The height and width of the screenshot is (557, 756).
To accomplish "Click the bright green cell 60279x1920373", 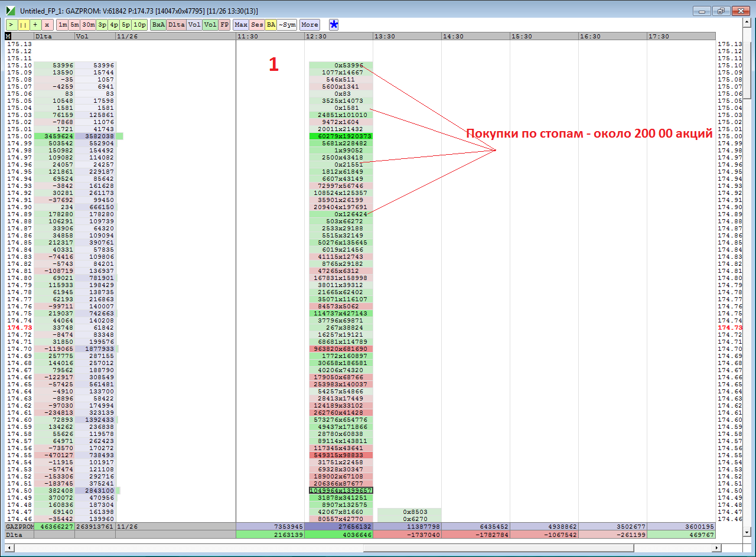I will (x=341, y=136).
